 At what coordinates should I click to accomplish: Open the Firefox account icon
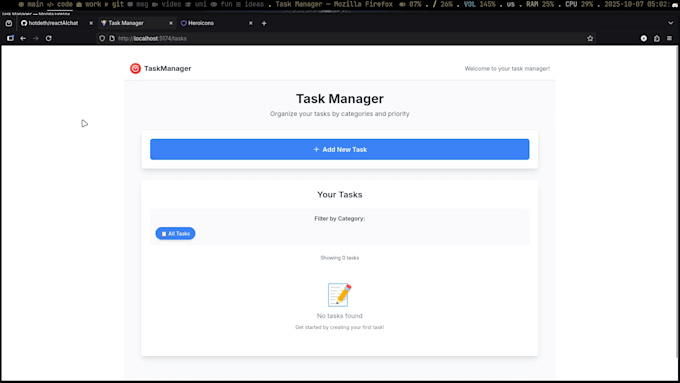pyautogui.click(x=644, y=38)
